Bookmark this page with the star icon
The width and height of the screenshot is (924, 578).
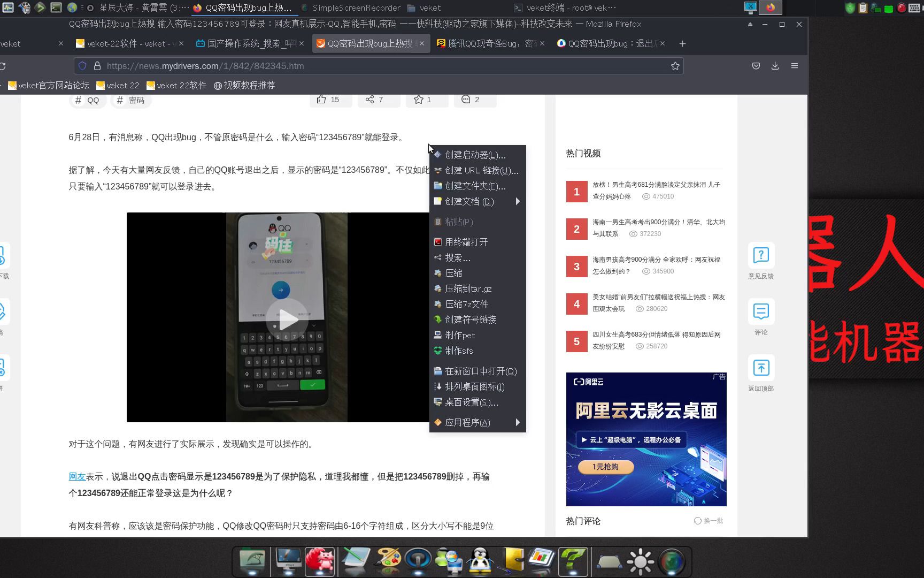(675, 66)
